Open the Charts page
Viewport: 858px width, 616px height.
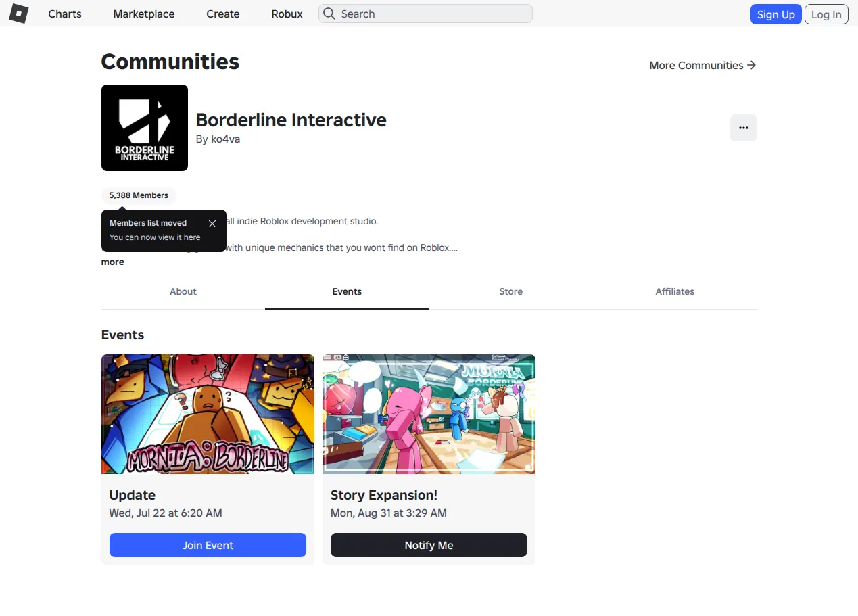[65, 14]
